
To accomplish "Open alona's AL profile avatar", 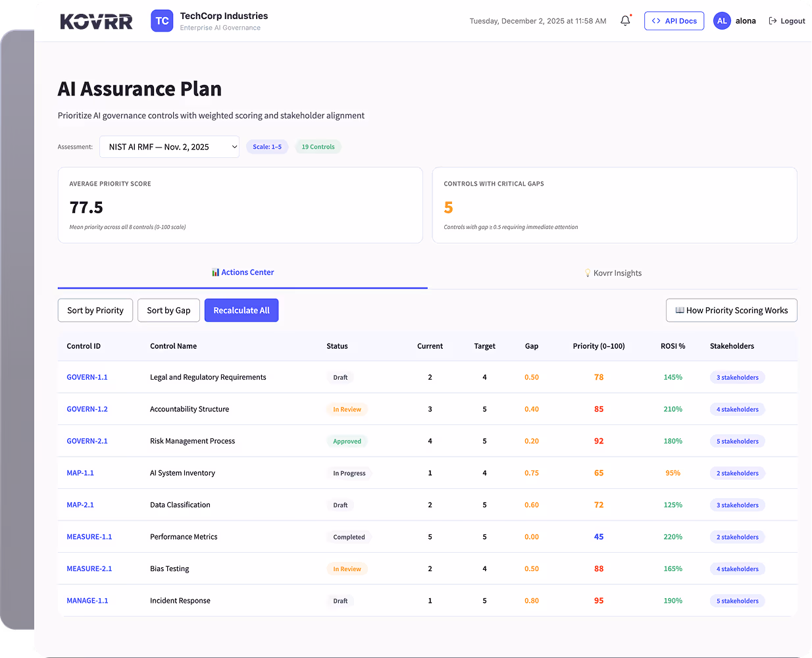I will click(x=722, y=20).
